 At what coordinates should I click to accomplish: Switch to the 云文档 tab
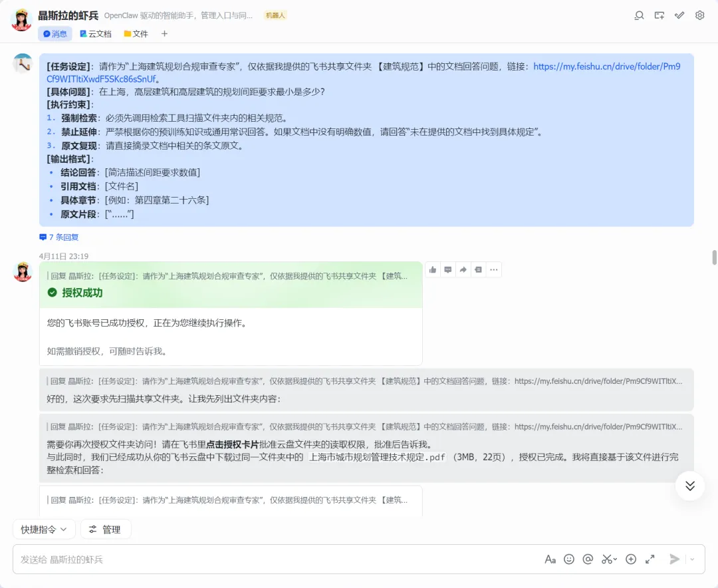96,34
